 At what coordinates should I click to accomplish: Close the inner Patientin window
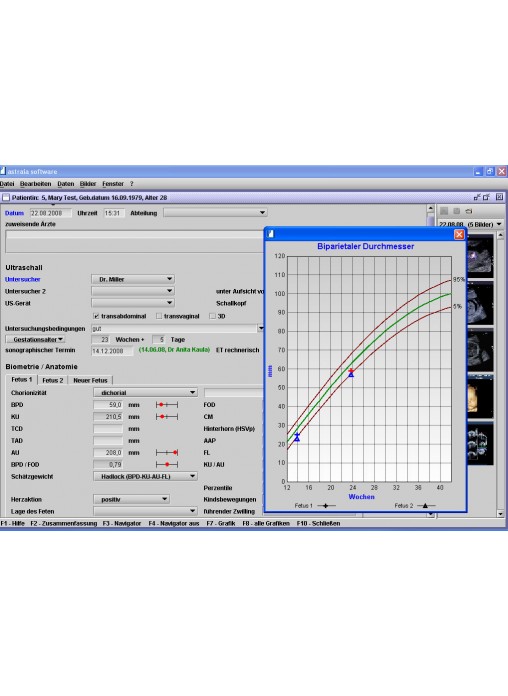coord(500,197)
